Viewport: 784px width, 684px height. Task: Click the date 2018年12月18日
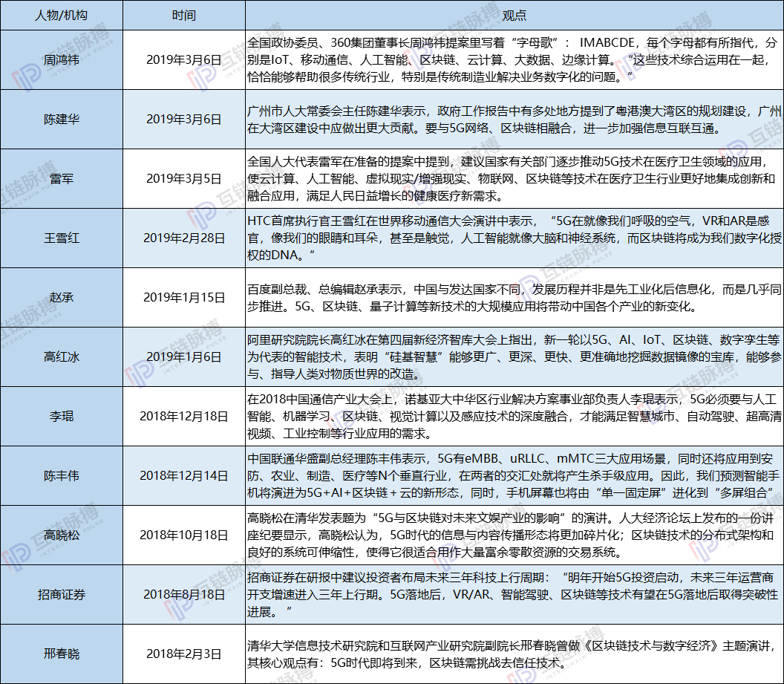point(184,416)
